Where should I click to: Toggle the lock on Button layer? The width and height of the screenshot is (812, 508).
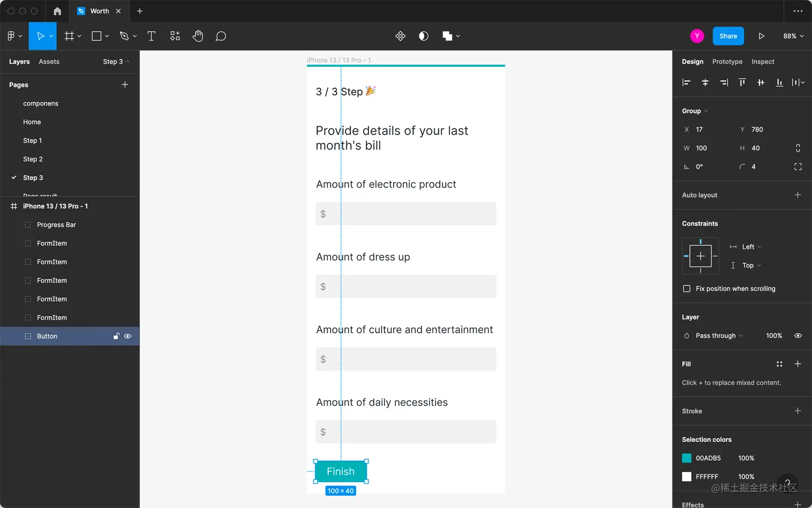coord(116,336)
